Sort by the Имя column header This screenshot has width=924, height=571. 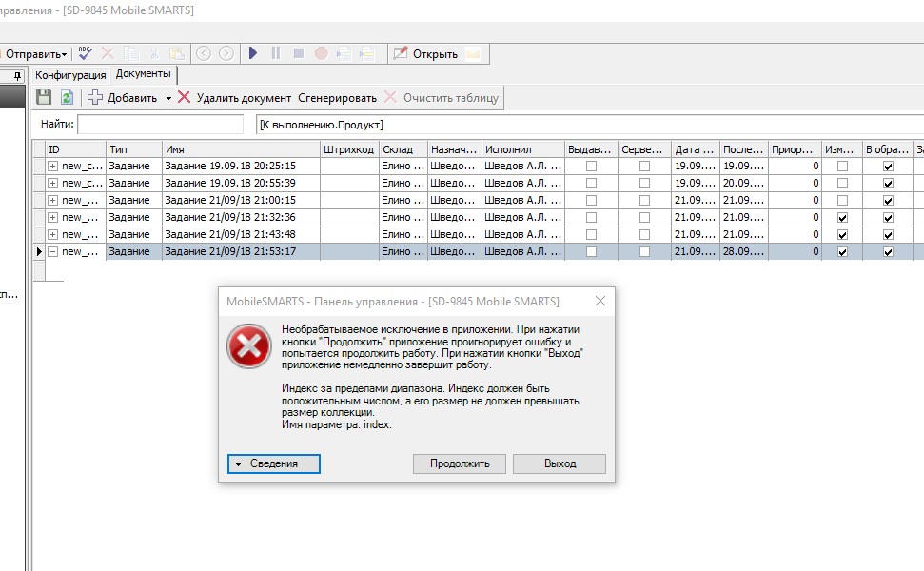(x=241, y=149)
